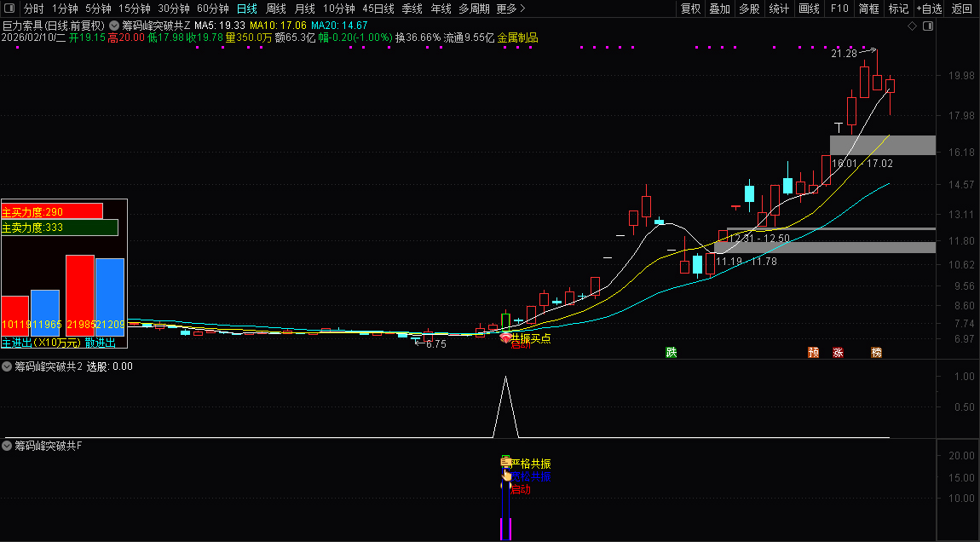This screenshot has width=980, height=542.
Task: Select the 60分钟 period
Action: point(213,9)
